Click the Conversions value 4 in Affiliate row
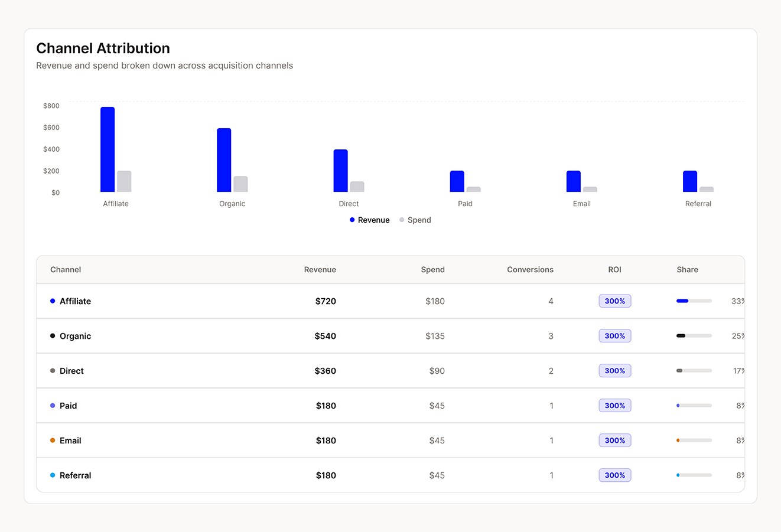Screen dimensions: 781x532 tap(551, 301)
